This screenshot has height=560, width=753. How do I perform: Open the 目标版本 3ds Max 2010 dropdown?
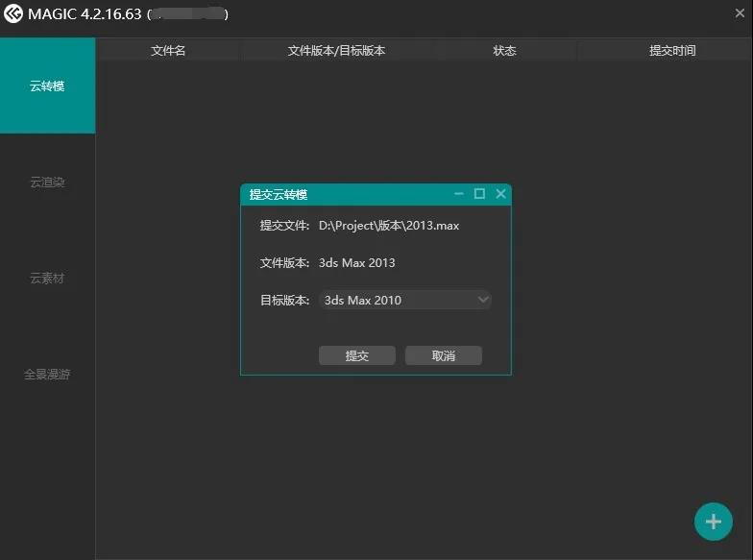[x=404, y=300]
